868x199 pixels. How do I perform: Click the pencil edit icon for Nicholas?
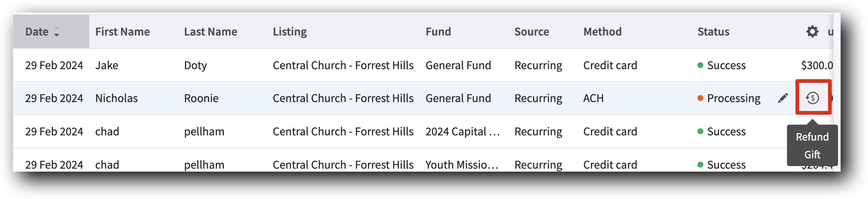(783, 98)
